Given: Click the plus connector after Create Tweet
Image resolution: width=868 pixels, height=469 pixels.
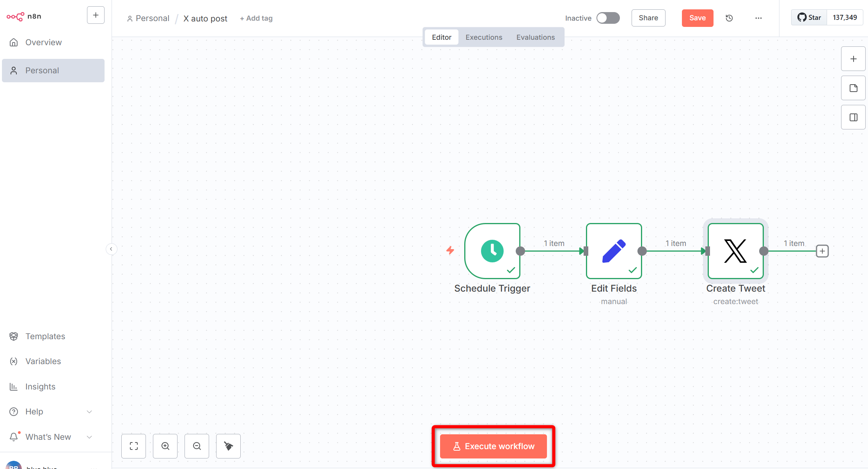Looking at the screenshot, I should click(x=822, y=251).
